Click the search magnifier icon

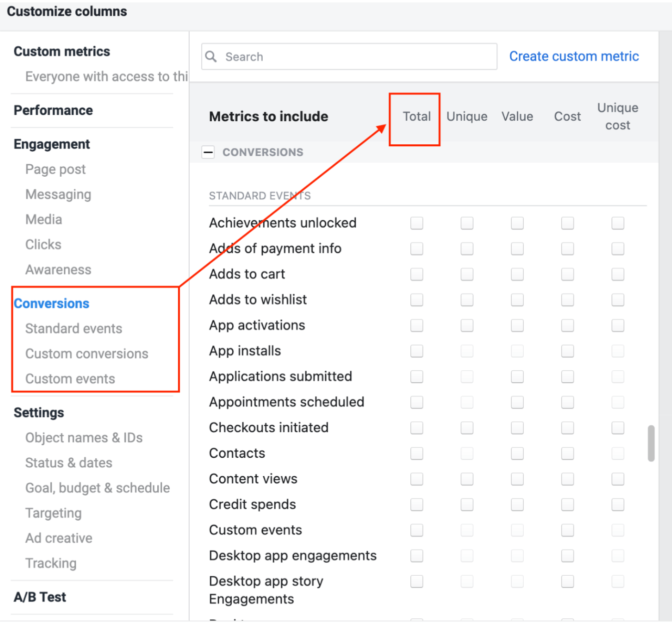(x=211, y=56)
